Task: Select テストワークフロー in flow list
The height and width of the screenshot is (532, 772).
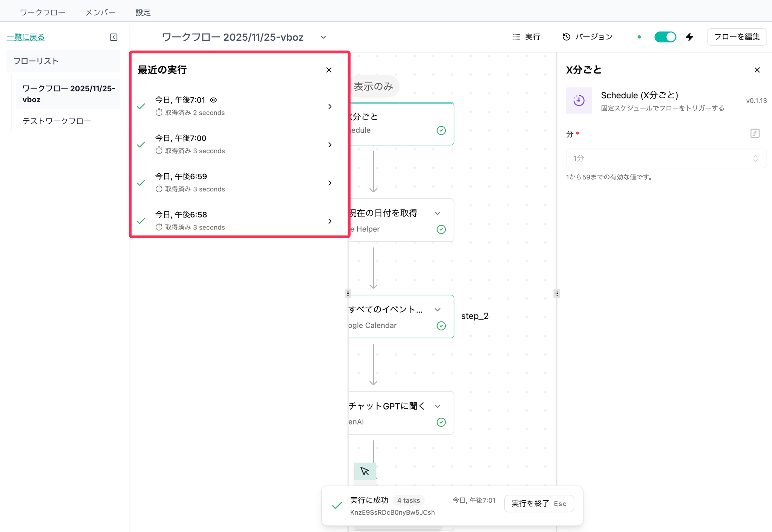Action: click(x=57, y=121)
